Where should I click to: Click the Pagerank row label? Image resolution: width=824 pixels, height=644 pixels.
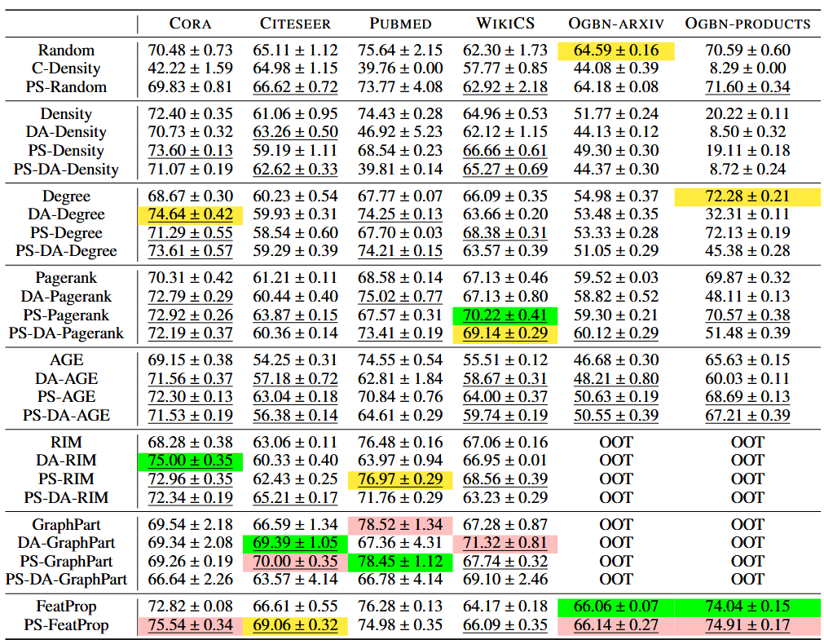[66, 278]
